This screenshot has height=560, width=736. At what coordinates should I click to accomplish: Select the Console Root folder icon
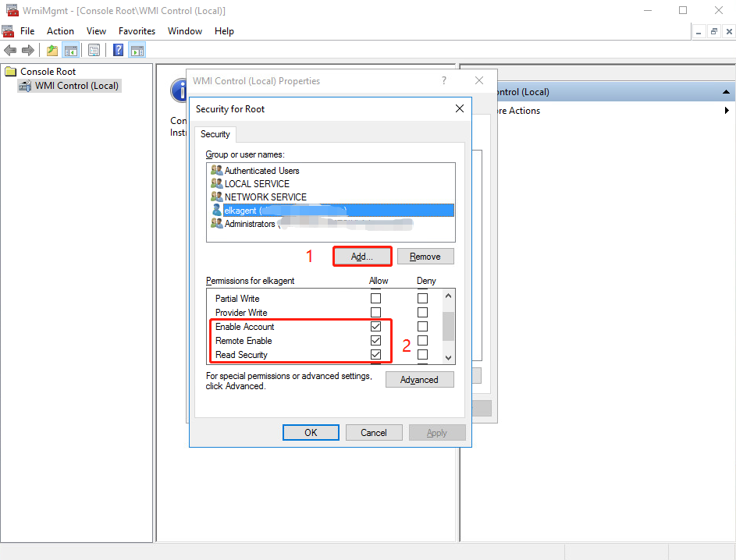click(11, 71)
